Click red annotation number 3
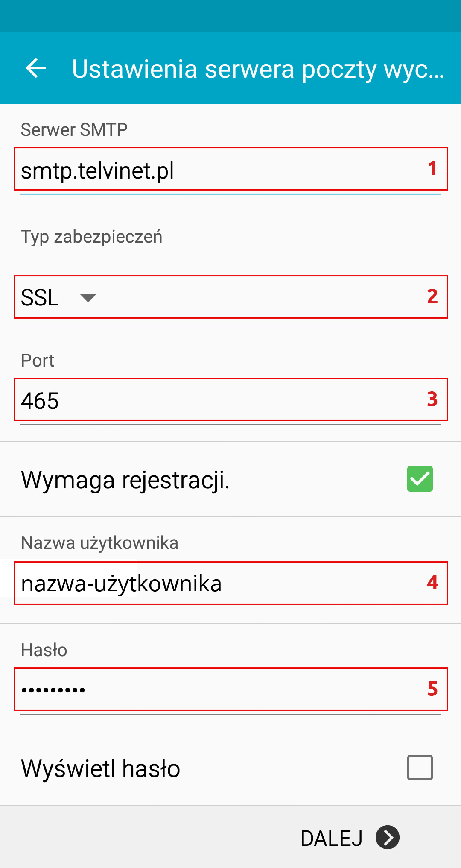Image resolution: width=461 pixels, height=868 pixels. point(432,399)
